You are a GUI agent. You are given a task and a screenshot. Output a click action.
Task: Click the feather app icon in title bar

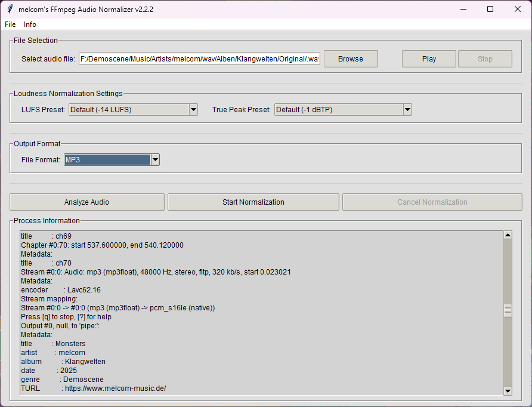pos(10,9)
